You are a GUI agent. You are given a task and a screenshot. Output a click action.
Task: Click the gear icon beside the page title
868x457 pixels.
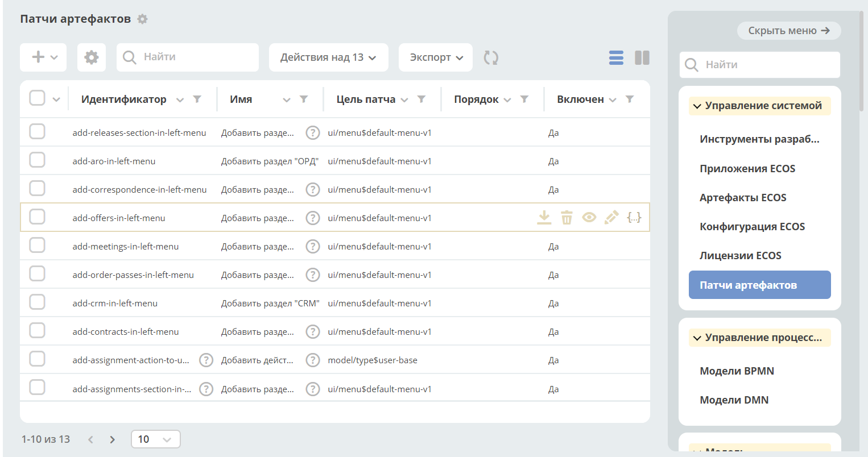click(x=143, y=19)
